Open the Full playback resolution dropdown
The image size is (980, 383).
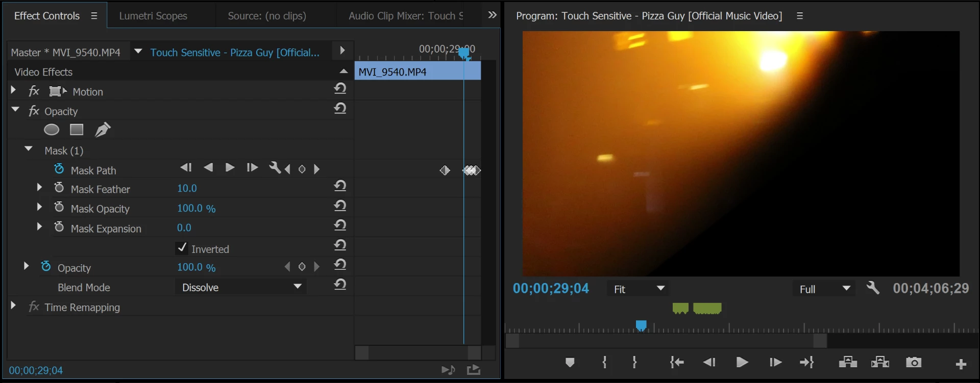pos(824,289)
